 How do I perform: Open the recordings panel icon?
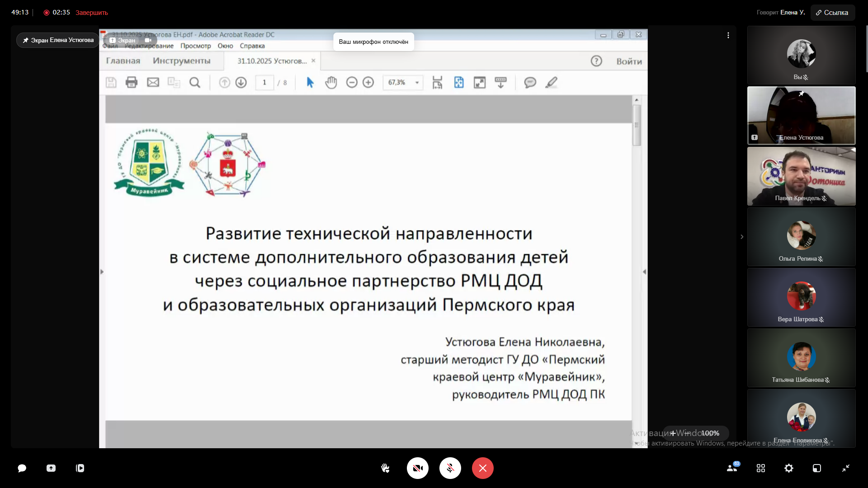coord(80,468)
